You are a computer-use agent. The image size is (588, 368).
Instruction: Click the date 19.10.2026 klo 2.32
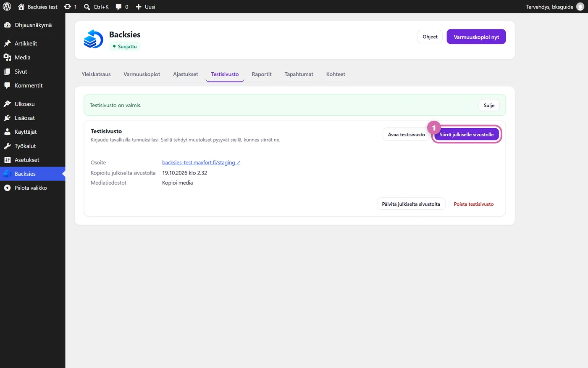184,173
